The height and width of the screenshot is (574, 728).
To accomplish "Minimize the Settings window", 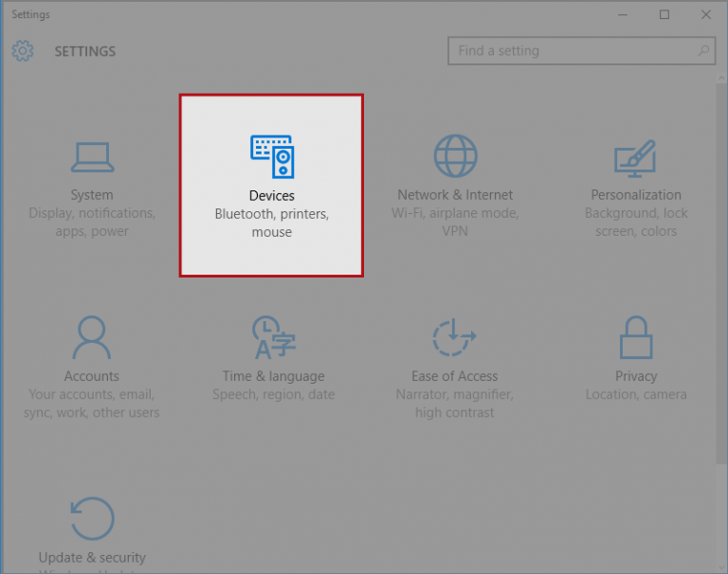I will click(623, 14).
